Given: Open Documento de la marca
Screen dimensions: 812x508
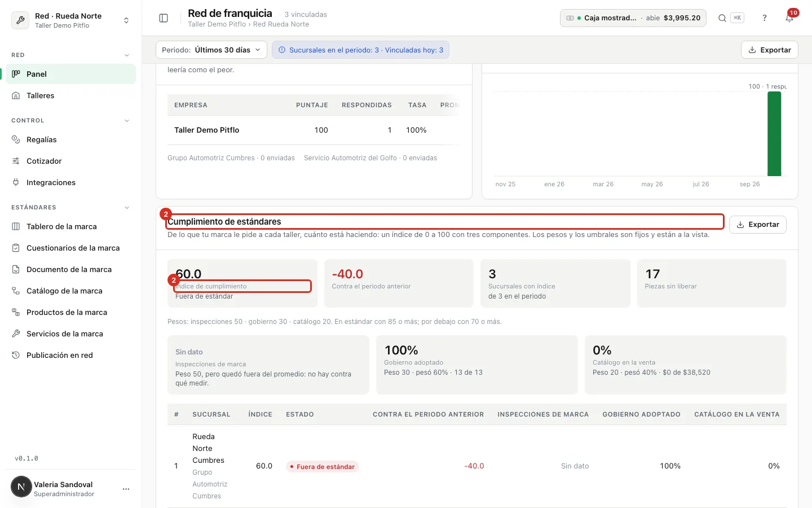Looking at the screenshot, I should [x=71, y=269].
